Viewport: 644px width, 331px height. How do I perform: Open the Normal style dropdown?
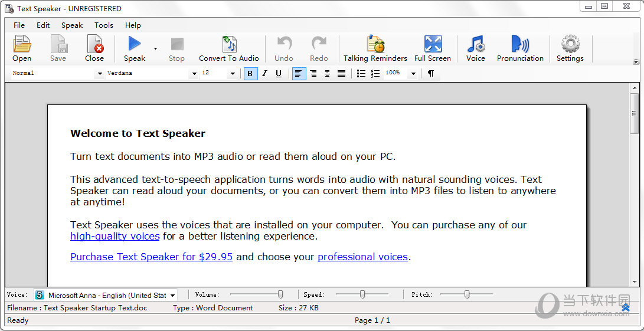point(99,74)
